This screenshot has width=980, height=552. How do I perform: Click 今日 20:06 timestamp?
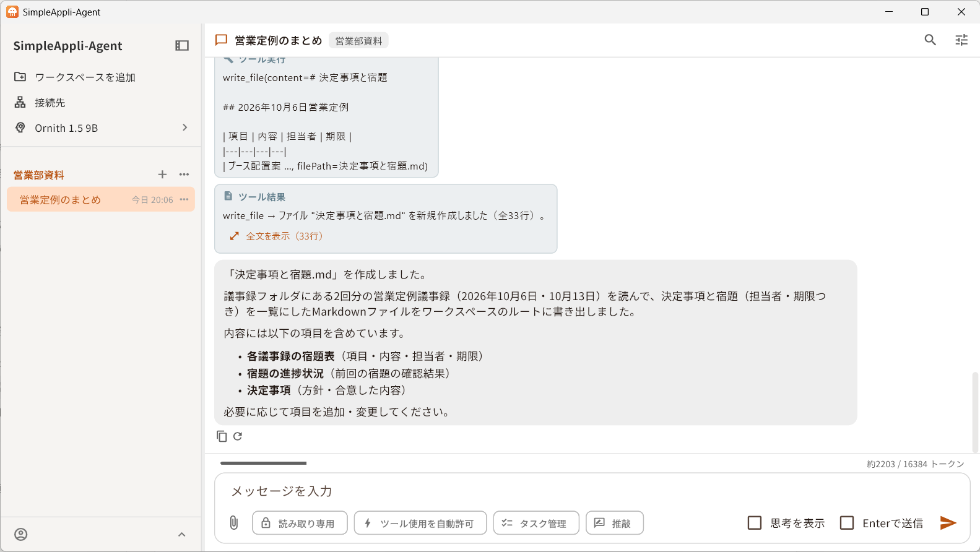tap(152, 200)
